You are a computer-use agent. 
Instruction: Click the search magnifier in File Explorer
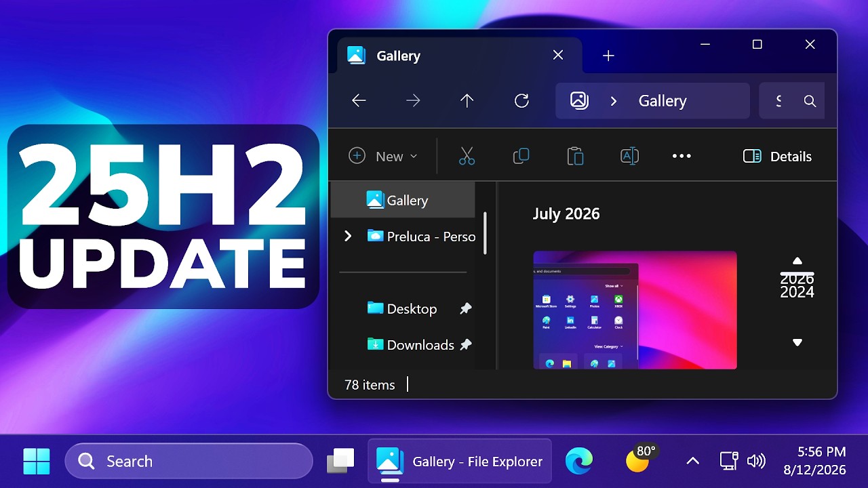tap(810, 101)
